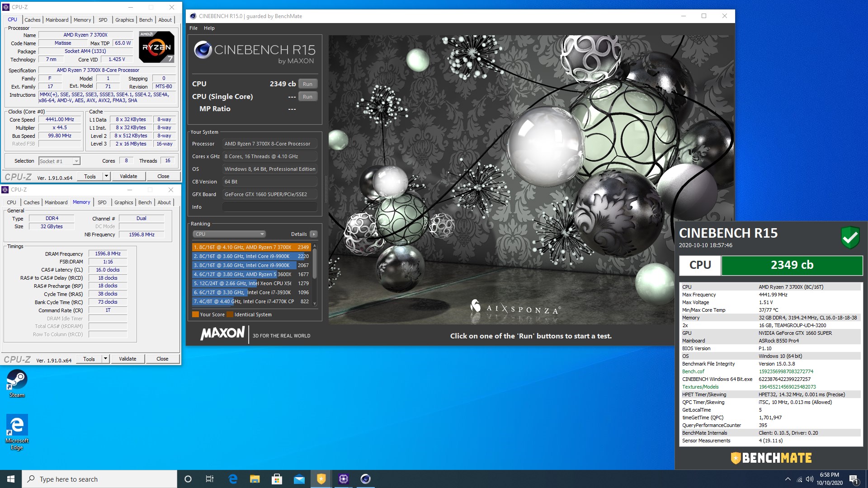Click Cinebench title bar app icon

(193, 16)
